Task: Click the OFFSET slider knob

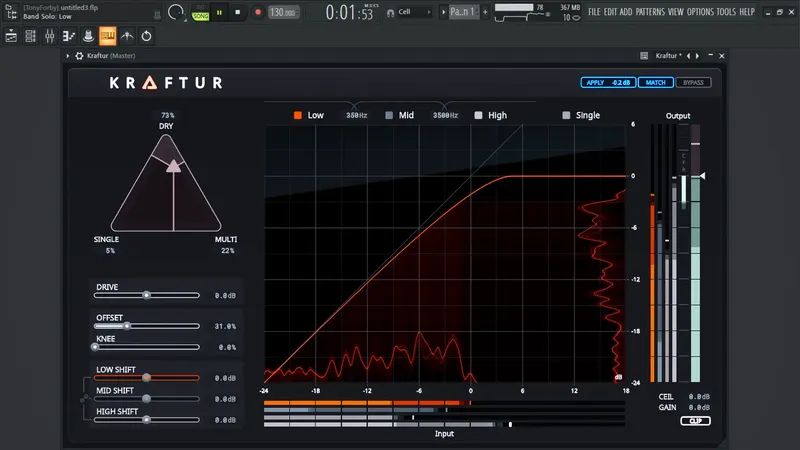Action: click(x=127, y=326)
